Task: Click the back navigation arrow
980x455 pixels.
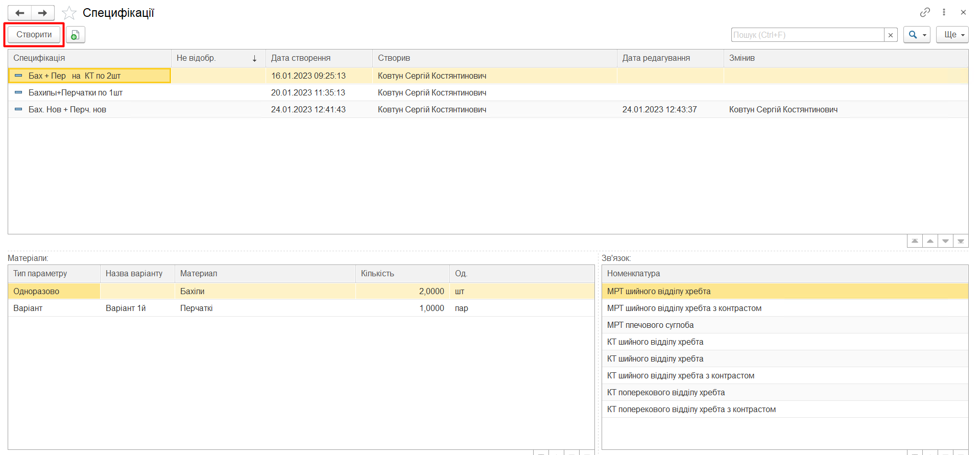Action: coord(20,13)
